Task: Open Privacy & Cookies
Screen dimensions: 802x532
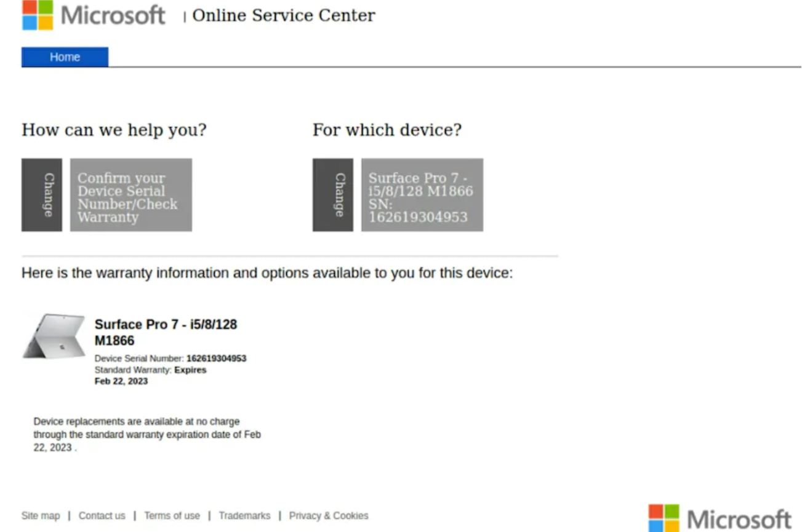Action: pos(328,515)
